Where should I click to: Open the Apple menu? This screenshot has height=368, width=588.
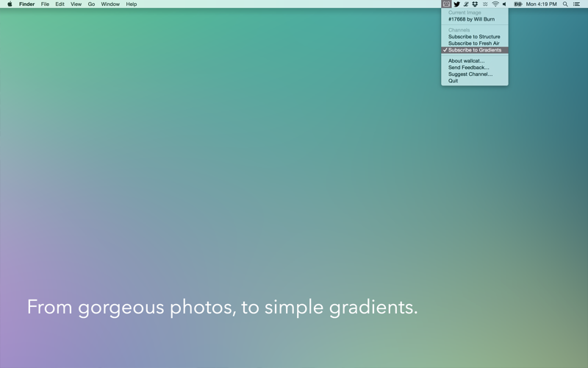(10, 4)
